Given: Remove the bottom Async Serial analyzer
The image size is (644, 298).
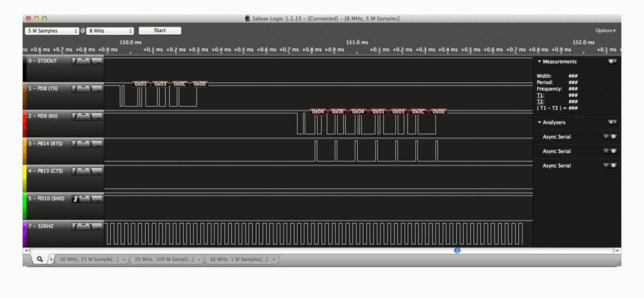Looking at the screenshot, I should click(x=606, y=165).
